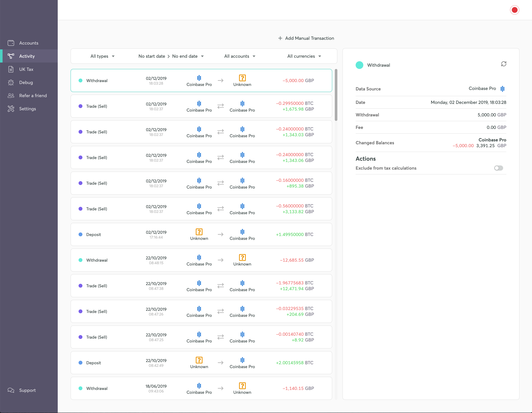Click the UK Tax document icon
Image resolution: width=532 pixels, height=413 pixels.
click(11, 69)
